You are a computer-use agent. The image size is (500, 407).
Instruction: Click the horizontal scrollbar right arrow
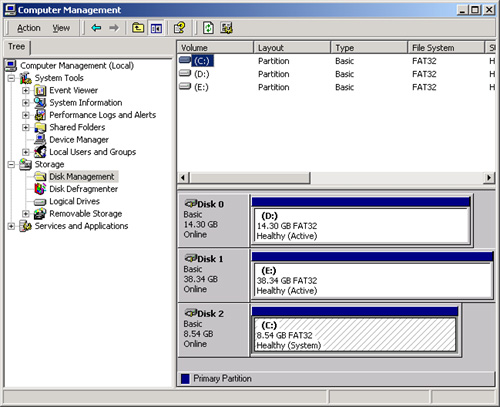tap(489, 178)
